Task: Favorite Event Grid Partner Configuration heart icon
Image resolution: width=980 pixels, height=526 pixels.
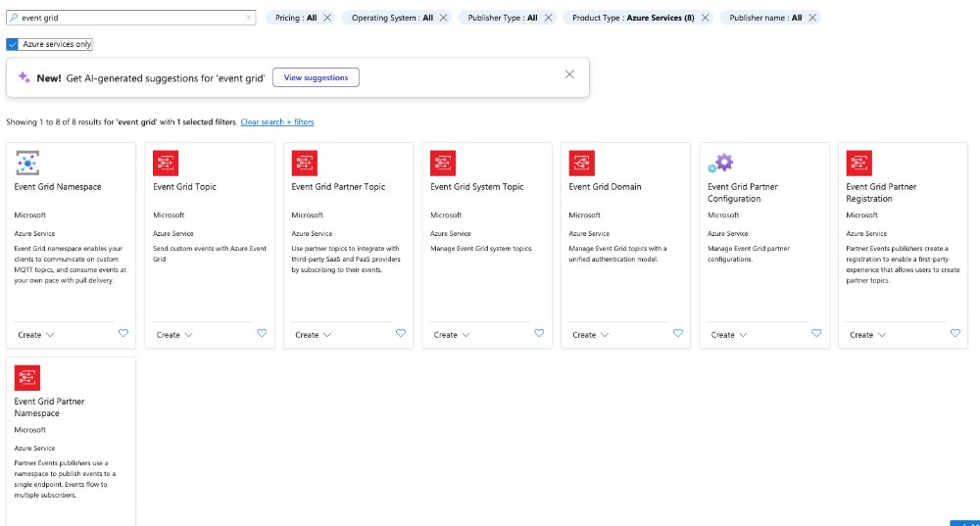Action: click(x=816, y=333)
